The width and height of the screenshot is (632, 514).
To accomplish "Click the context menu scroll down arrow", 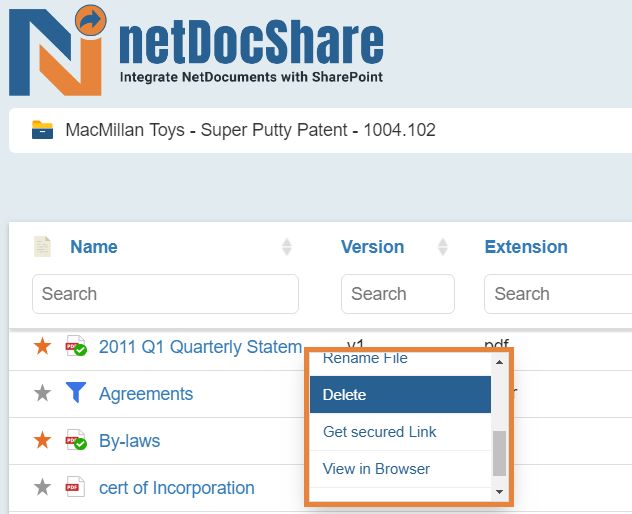I will 499,492.
